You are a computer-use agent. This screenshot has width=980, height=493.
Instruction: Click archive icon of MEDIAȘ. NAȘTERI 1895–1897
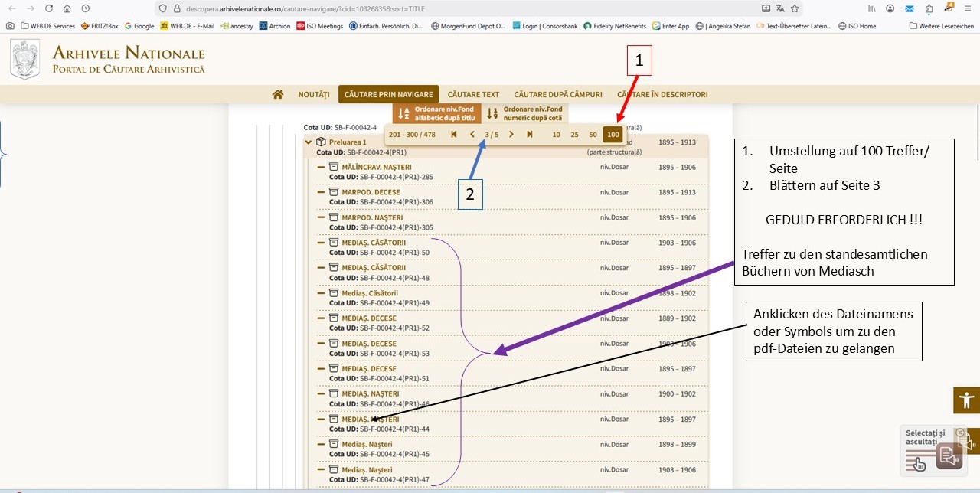(334, 420)
